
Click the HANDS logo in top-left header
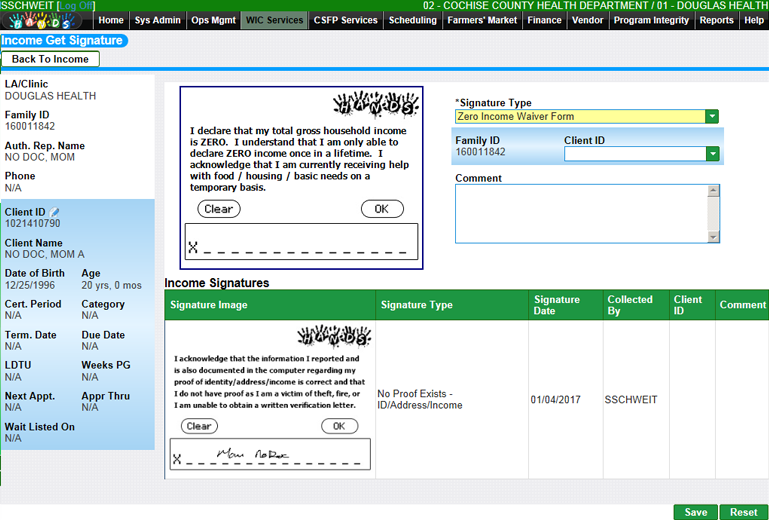45,21
